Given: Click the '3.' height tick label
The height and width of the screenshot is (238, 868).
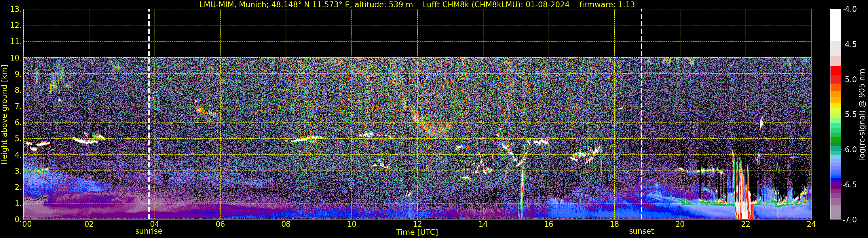Looking at the screenshot, I should 18,171.
